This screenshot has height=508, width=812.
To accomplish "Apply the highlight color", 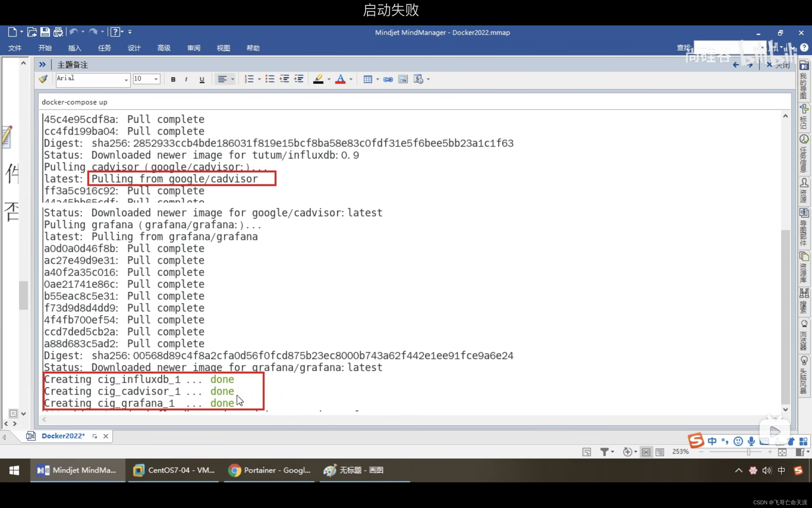I will 318,79.
